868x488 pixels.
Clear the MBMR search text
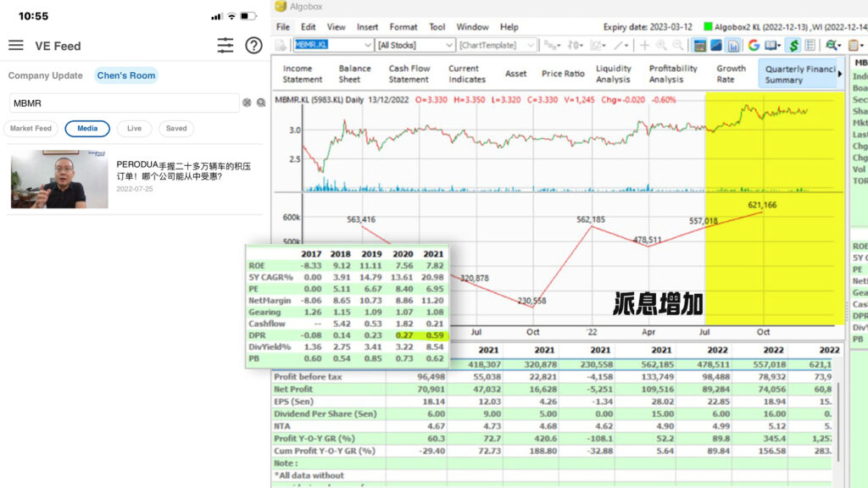click(x=247, y=103)
